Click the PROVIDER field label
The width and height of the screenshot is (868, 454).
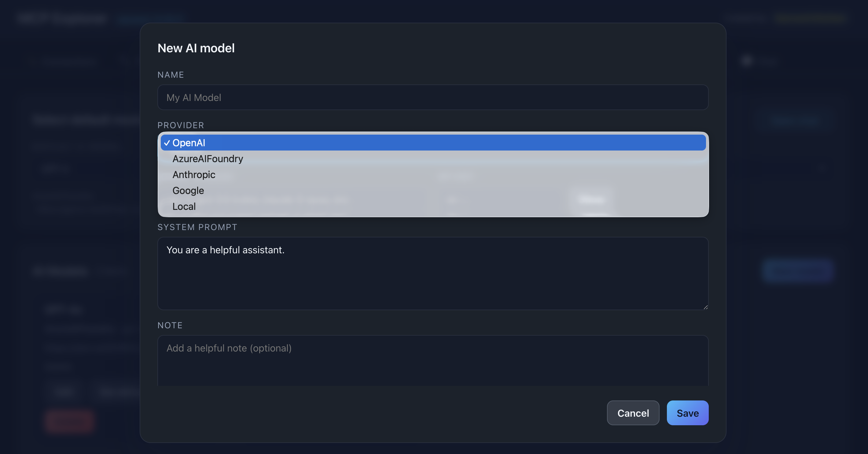pos(181,125)
